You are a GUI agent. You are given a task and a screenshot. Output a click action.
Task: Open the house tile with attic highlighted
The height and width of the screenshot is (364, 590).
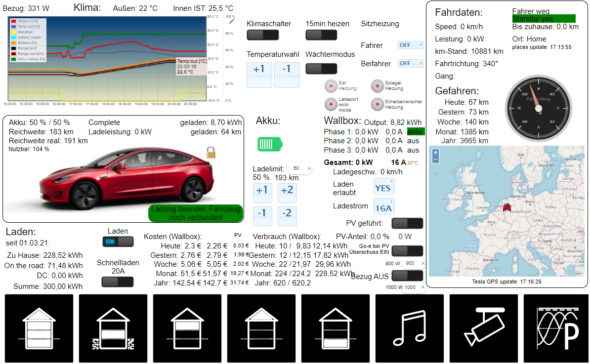(x=261, y=328)
